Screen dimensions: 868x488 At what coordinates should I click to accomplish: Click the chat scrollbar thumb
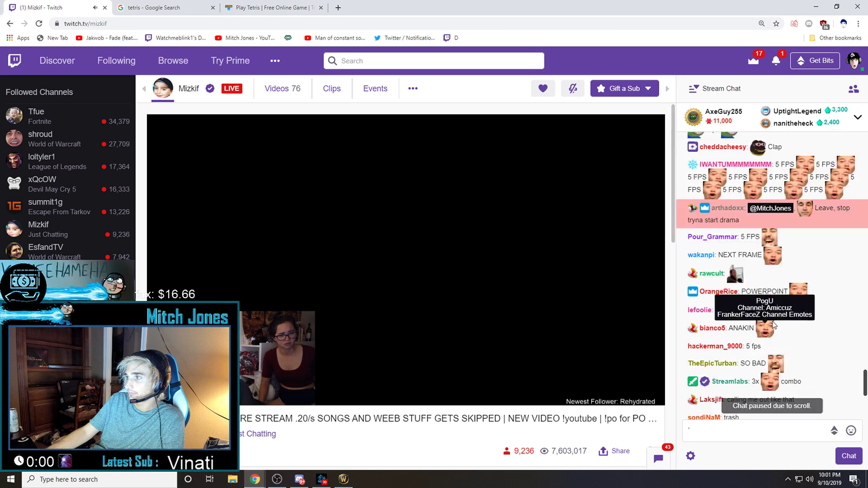coord(865,383)
